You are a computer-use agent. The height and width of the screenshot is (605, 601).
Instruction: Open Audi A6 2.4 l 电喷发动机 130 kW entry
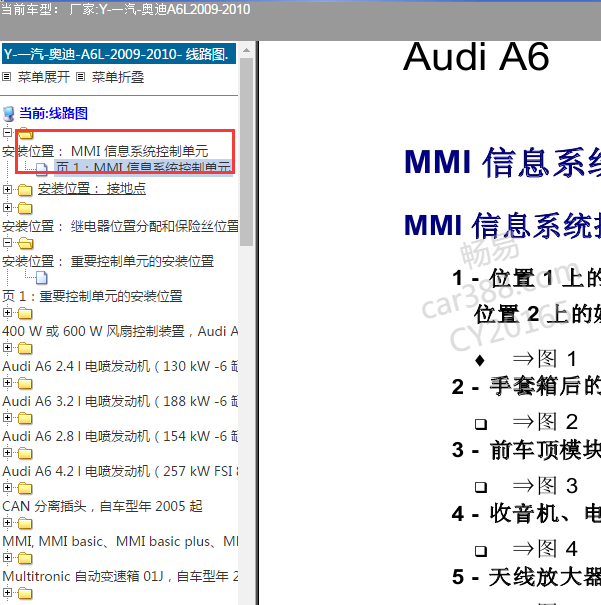click(120, 366)
